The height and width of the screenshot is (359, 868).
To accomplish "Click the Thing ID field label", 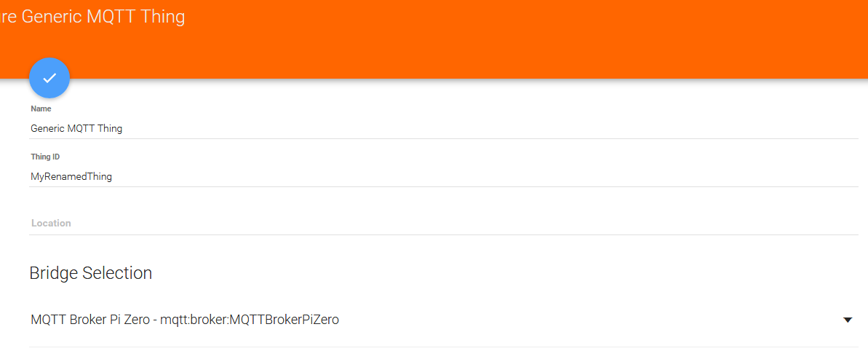I will (45, 157).
